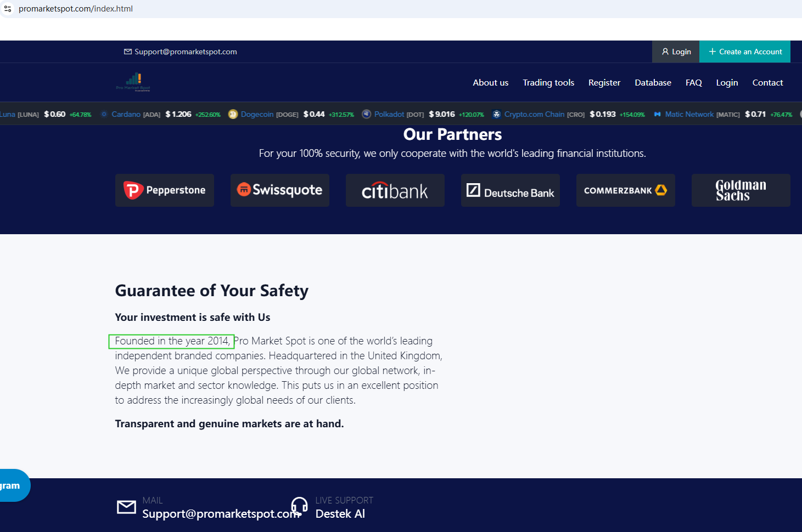802x532 pixels.
Task: Click the [DOGE] ticker symbol
Action: pos(287,115)
